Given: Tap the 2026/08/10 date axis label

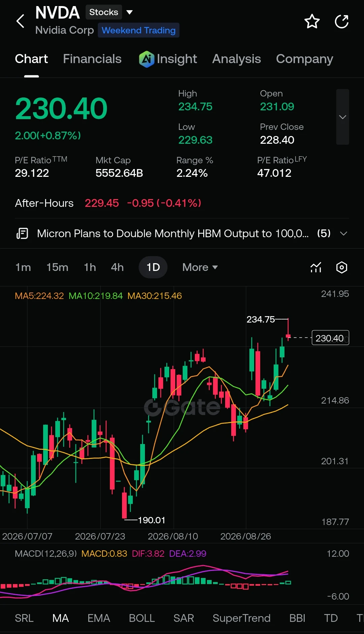Looking at the screenshot, I should [173, 536].
